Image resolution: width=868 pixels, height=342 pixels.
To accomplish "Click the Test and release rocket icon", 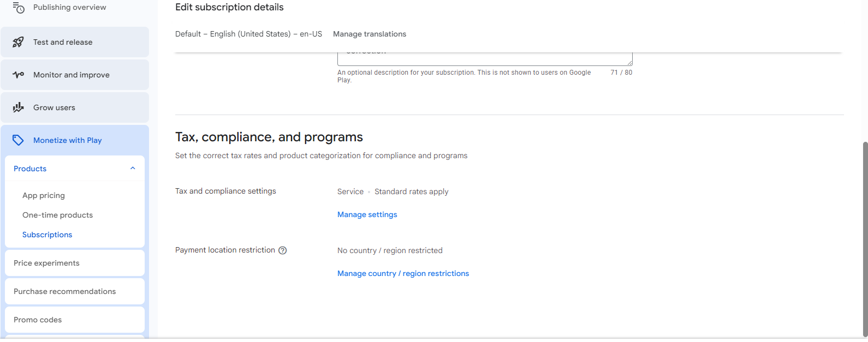I will point(19,42).
